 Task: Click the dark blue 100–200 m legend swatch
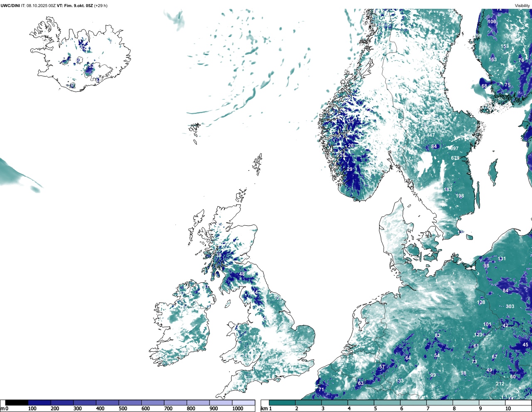[39, 403]
